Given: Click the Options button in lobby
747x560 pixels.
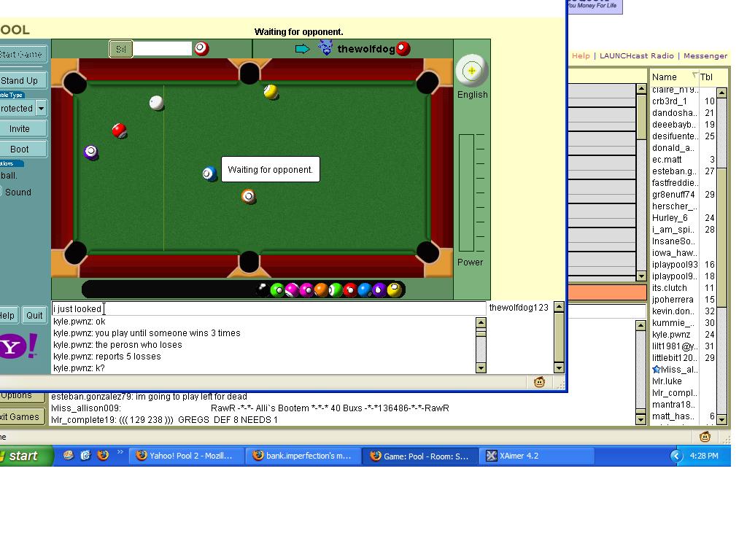Looking at the screenshot, I should pyautogui.click(x=22, y=396).
